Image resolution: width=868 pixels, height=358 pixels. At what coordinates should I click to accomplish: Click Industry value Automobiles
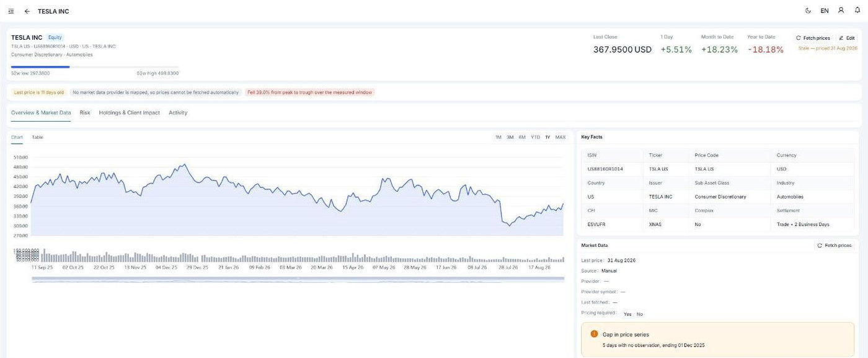(x=790, y=197)
